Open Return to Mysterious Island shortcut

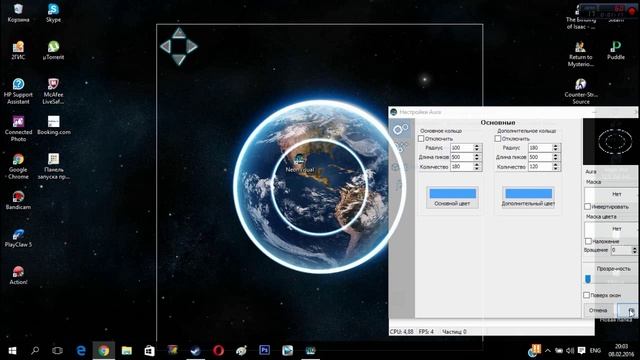click(x=581, y=53)
